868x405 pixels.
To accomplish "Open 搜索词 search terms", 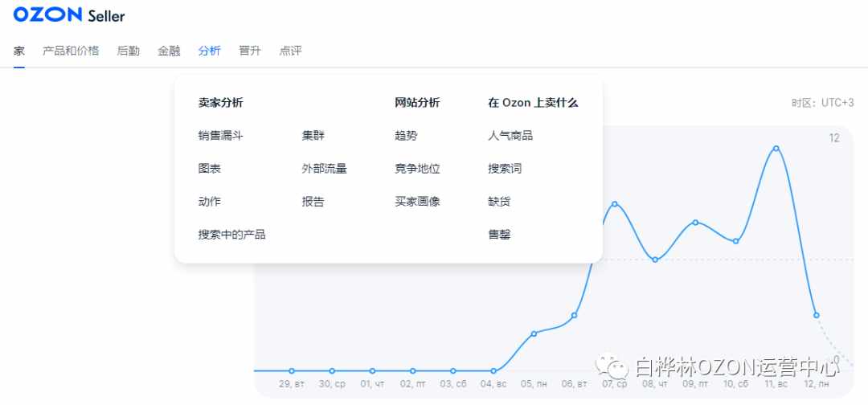I will [x=505, y=169].
